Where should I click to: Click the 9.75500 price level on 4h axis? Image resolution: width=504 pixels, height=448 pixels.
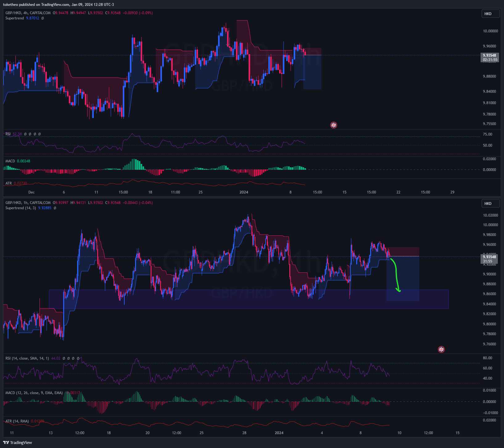[490, 124]
